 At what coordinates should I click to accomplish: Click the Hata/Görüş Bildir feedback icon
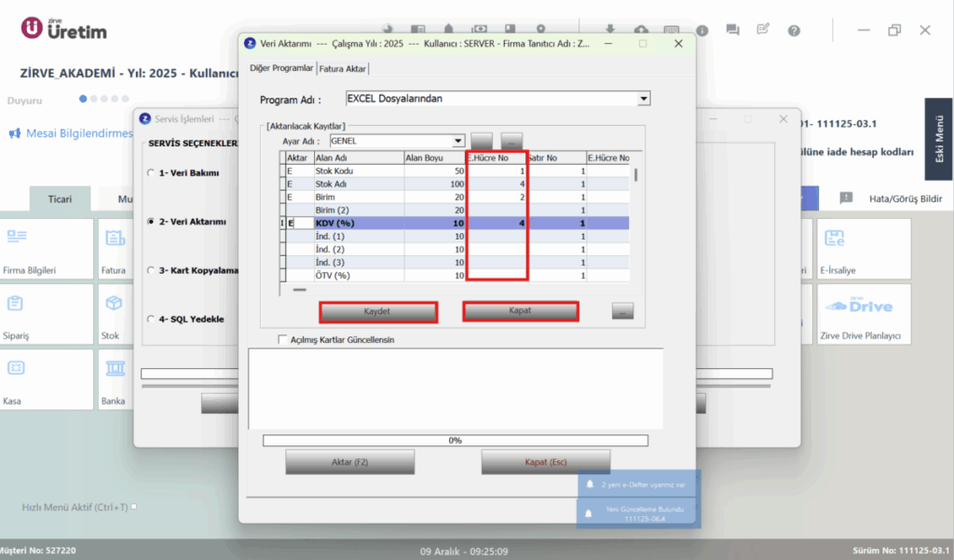point(846,198)
